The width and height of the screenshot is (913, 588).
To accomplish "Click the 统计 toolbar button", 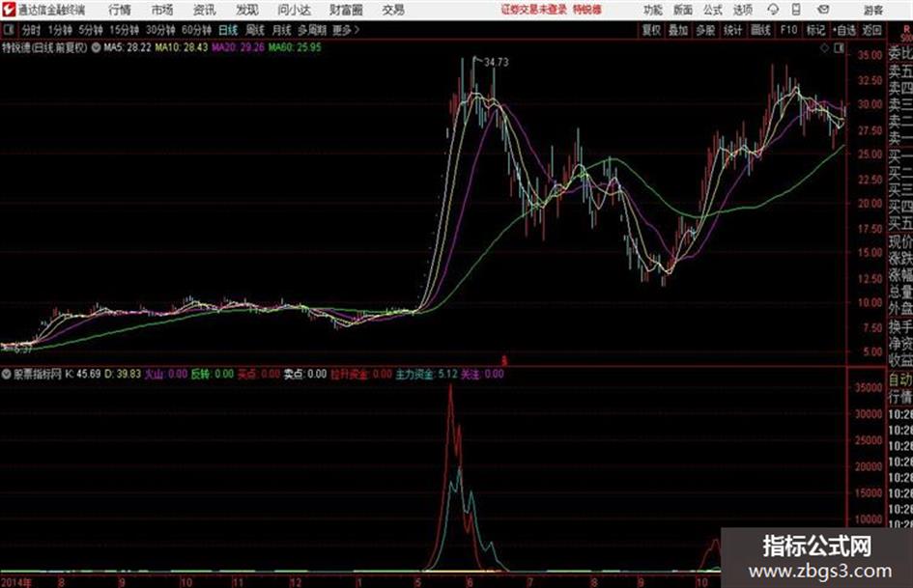I will point(732,30).
